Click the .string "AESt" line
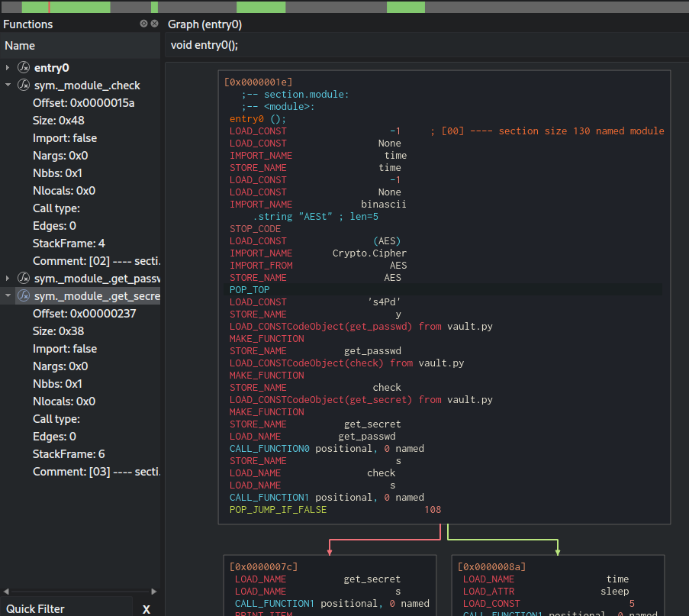 pyautogui.click(x=315, y=216)
